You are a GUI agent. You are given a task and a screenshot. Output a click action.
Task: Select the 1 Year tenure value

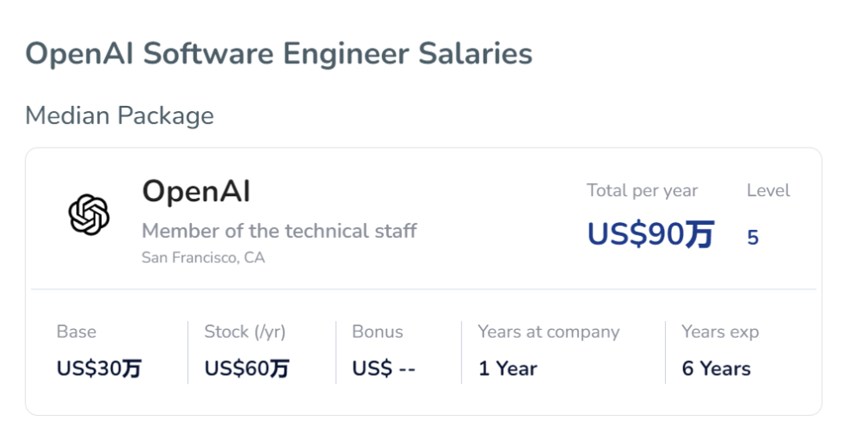point(508,368)
